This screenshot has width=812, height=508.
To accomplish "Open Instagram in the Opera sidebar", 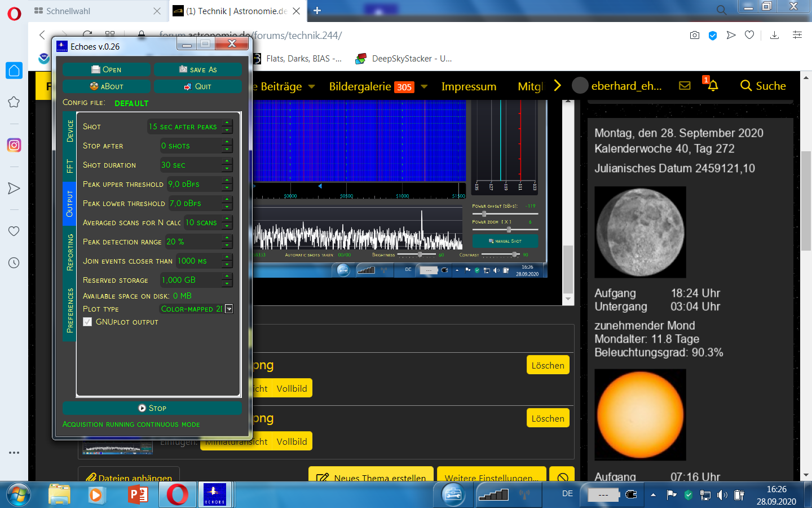I will pyautogui.click(x=14, y=145).
